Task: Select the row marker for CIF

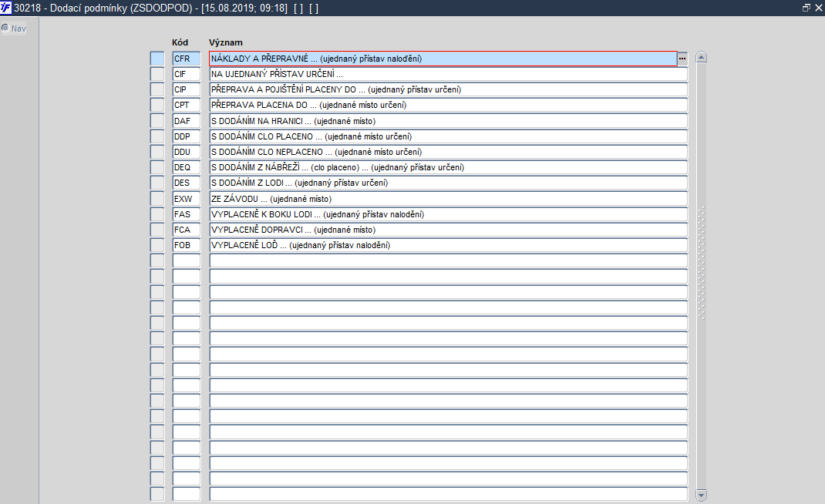Action: tap(157, 74)
